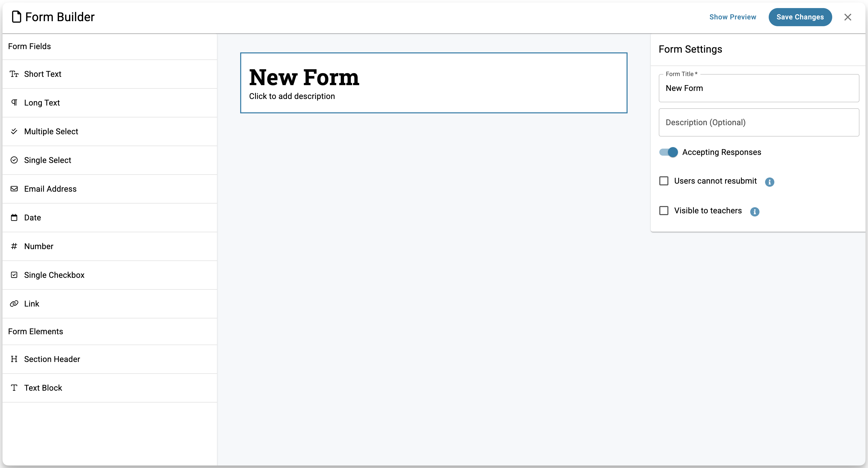The image size is (868, 468).
Task: Toggle the Accepting Responses switch
Action: point(669,152)
